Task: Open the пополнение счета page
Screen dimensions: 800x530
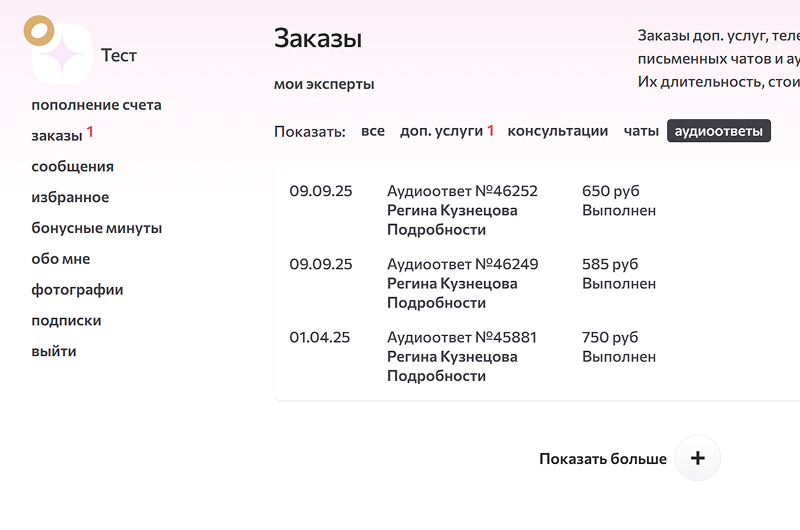Action: 96,105
